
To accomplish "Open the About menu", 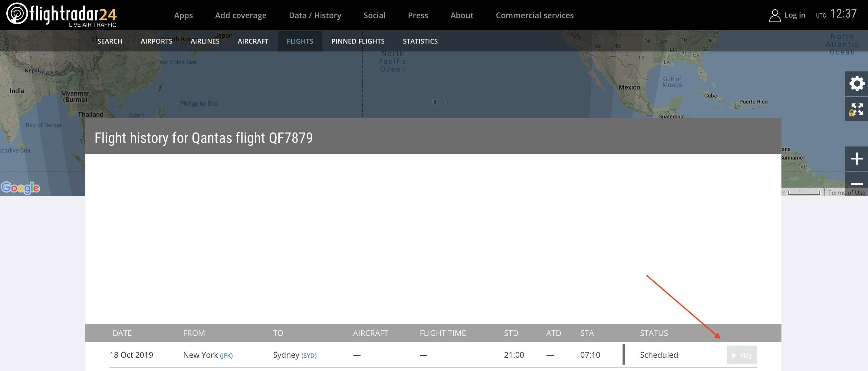I will point(462,15).
